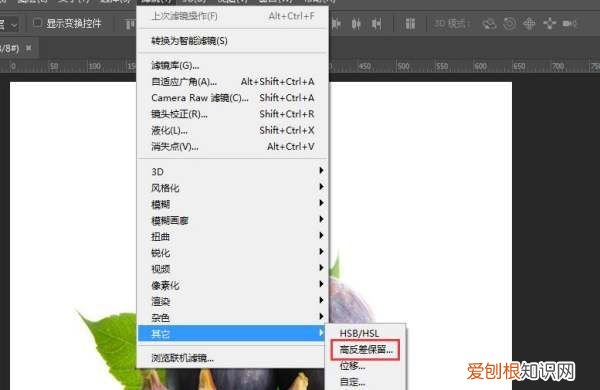The height and width of the screenshot is (390, 600).
Task: Expand the 模糊 submenu
Action: (232, 204)
